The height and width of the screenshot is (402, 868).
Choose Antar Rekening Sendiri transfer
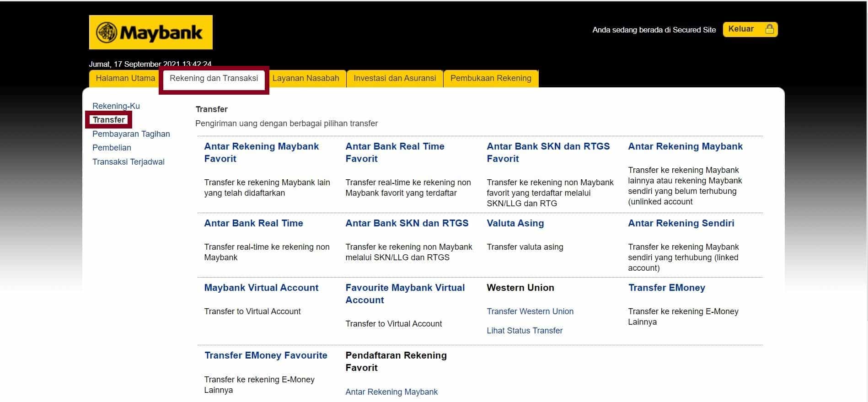(680, 223)
